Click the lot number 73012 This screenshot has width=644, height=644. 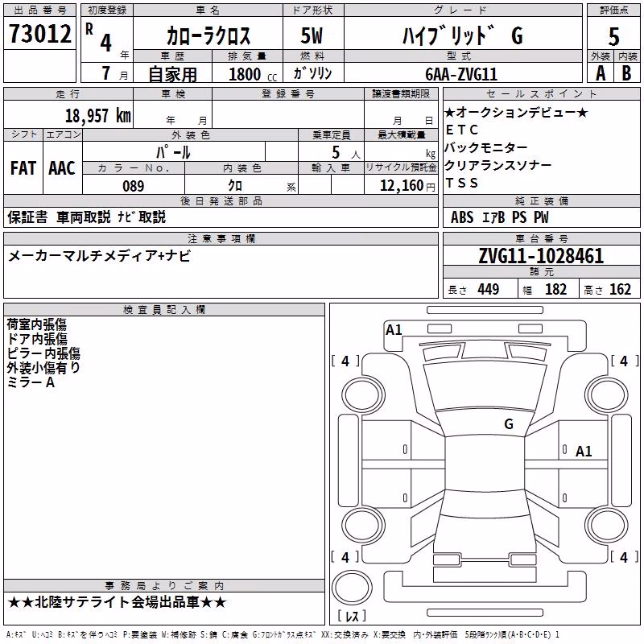click(x=39, y=33)
